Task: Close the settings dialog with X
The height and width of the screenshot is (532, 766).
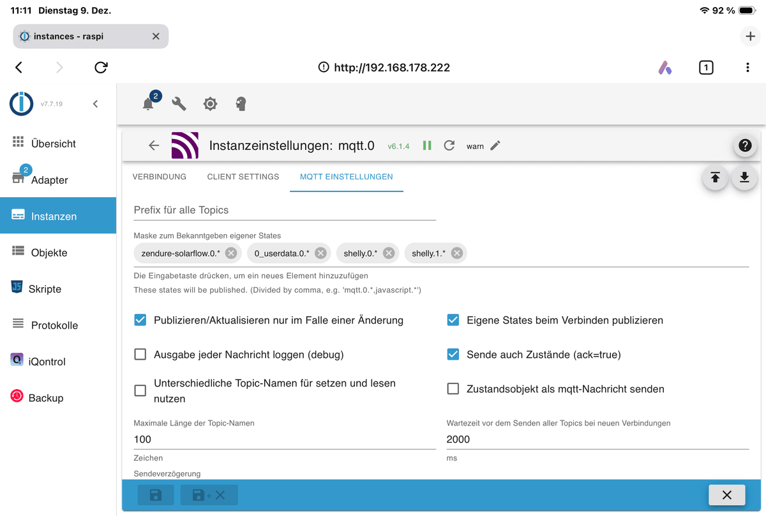Action: (x=726, y=495)
